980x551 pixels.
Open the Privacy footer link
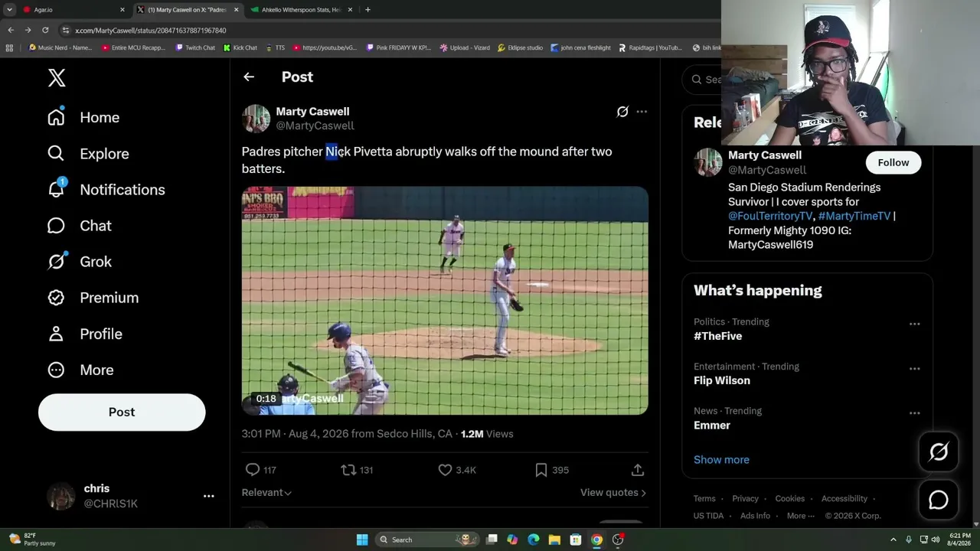[745, 499]
